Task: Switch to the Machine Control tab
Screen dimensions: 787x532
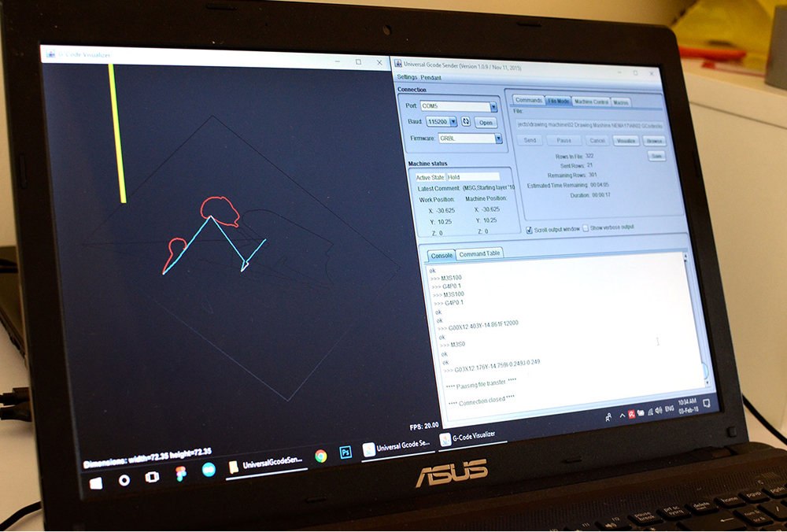Action: pos(591,102)
